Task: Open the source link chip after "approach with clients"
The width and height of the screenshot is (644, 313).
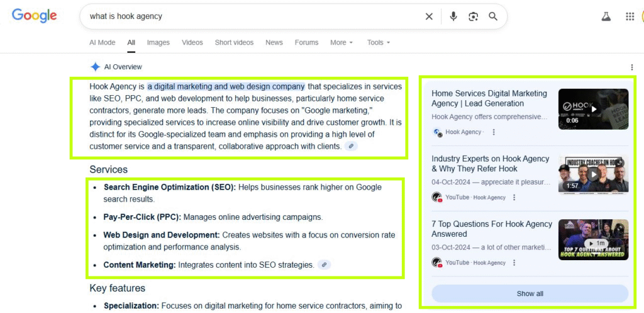Action: tap(351, 146)
